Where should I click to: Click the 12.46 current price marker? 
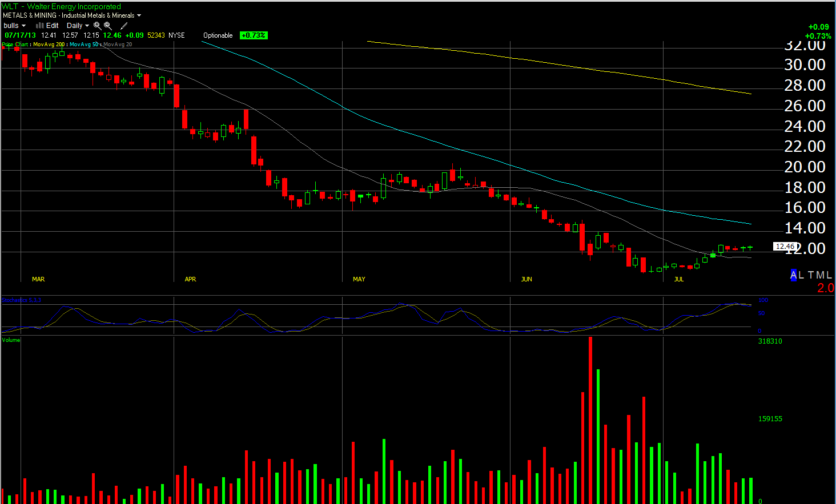click(x=785, y=247)
